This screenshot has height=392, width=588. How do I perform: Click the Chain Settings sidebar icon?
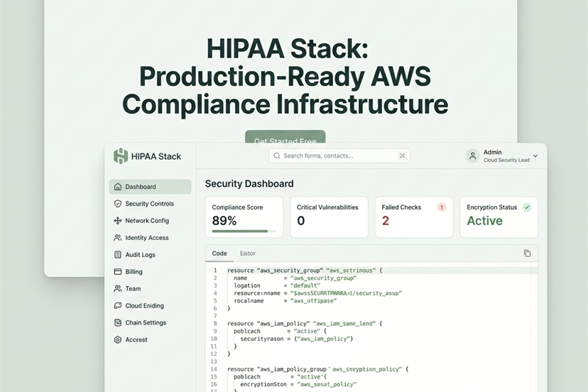(x=118, y=322)
